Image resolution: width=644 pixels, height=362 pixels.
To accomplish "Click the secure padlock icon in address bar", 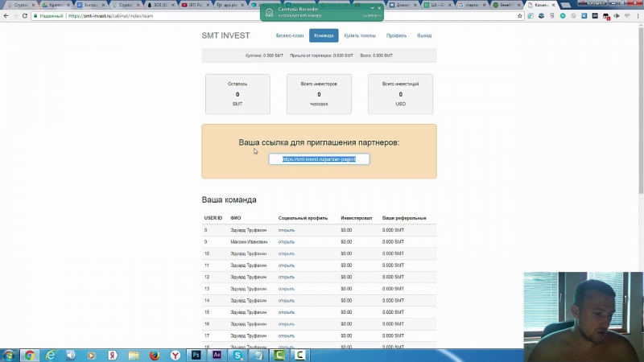I will [35, 15].
